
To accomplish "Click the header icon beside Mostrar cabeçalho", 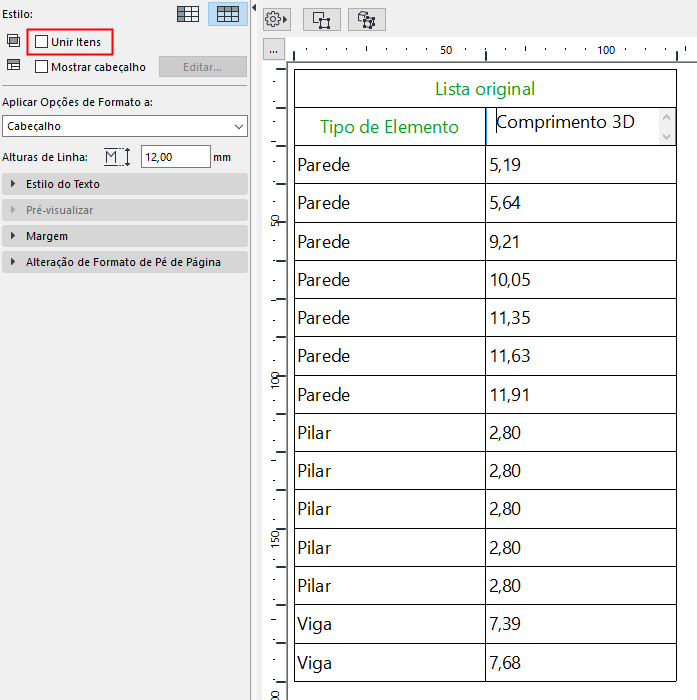I will tap(13, 65).
